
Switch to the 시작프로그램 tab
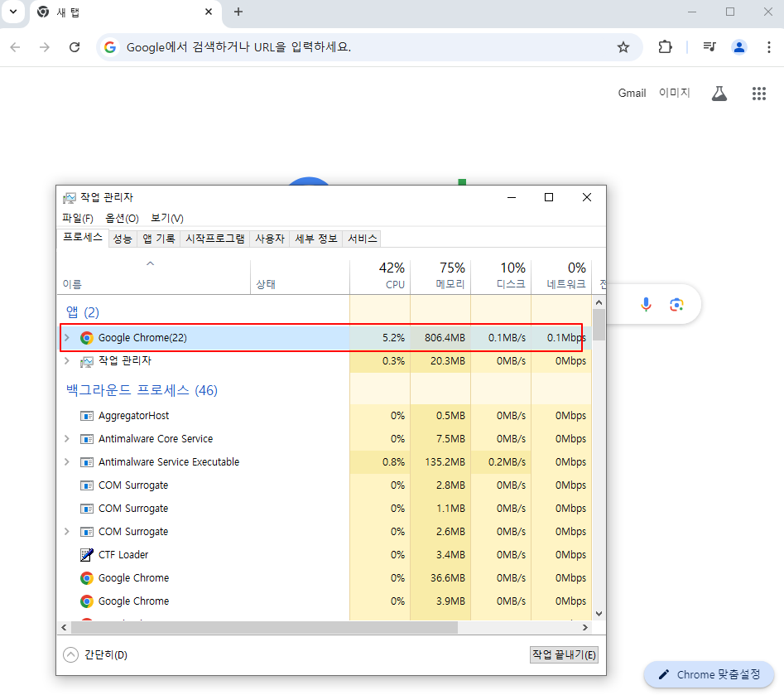point(215,239)
